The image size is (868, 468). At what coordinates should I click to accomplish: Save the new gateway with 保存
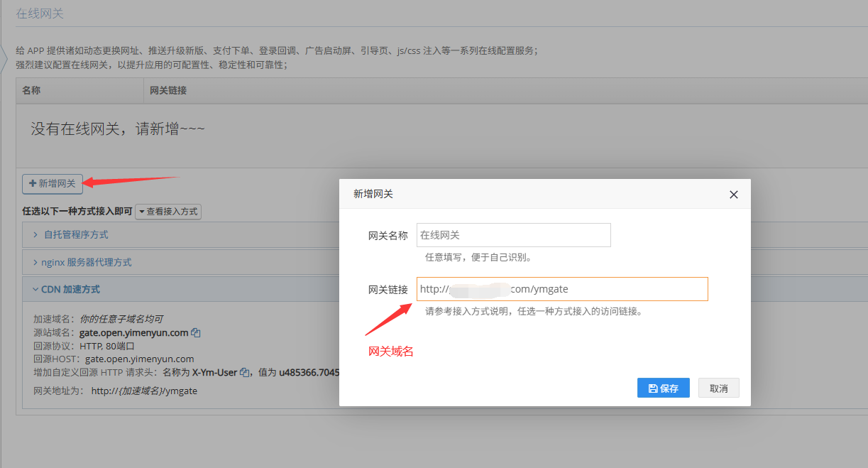click(x=663, y=388)
